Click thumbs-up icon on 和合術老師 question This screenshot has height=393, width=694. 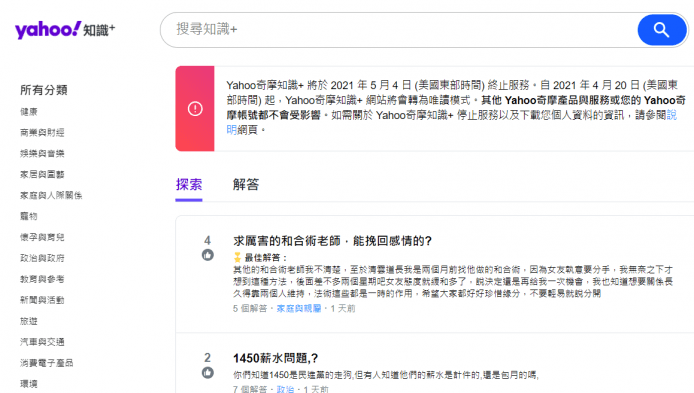(208, 255)
